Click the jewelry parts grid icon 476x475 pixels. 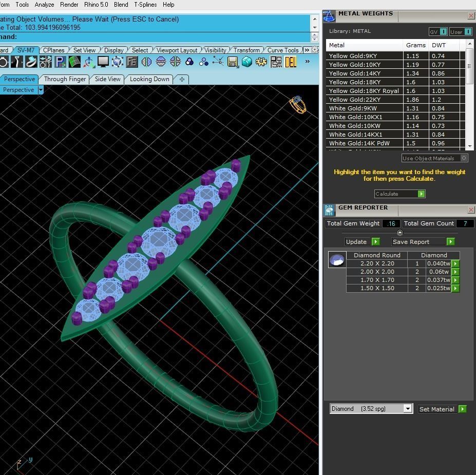pyautogui.click(x=46, y=62)
